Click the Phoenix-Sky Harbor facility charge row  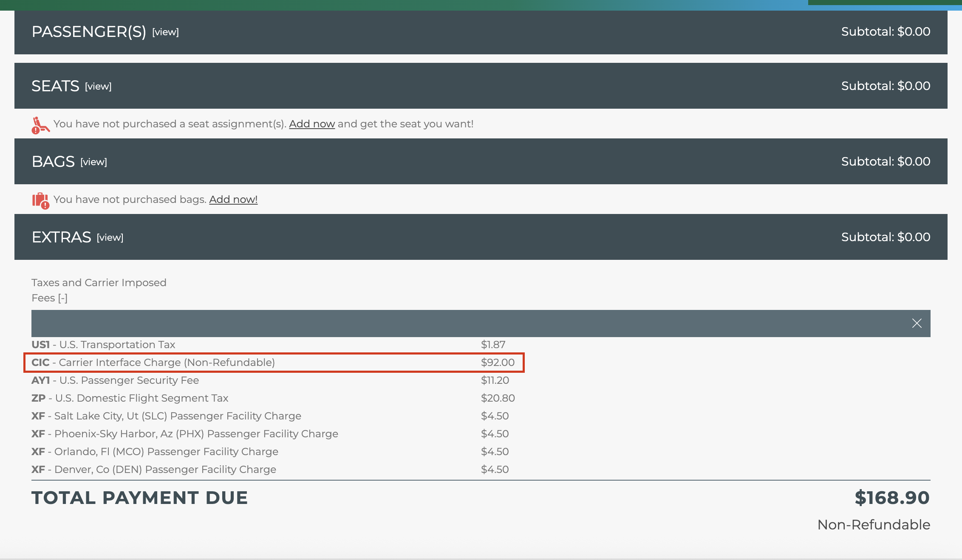pos(185,434)
